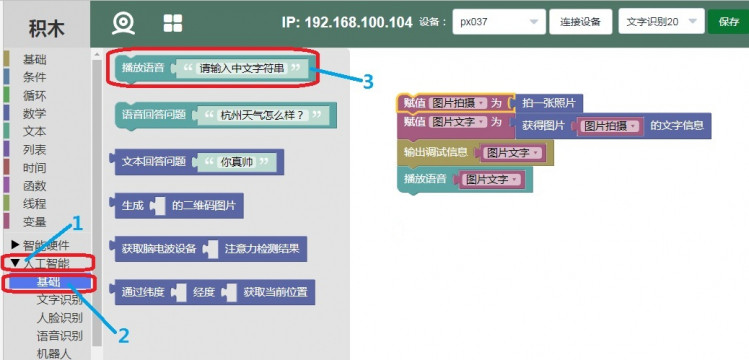Select the 输出调试信息 debug output block
749x360 pixels.
tap(435, 152)
